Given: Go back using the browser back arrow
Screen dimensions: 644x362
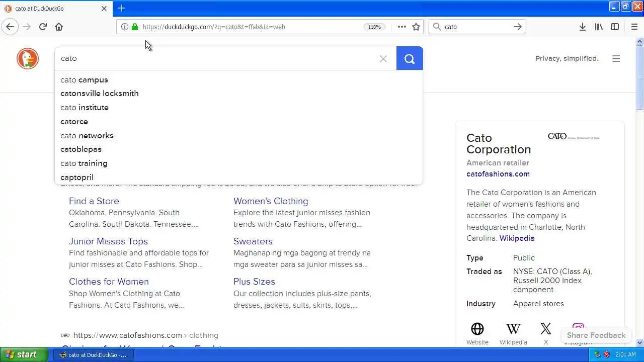Looking at the screenshot, I should pyautogui.click(x=10, y=27).
